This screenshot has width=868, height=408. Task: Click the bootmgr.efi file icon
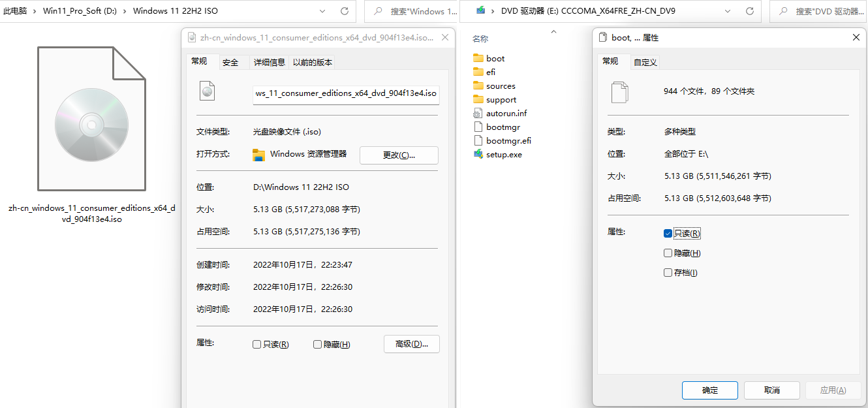coord(478,140)
